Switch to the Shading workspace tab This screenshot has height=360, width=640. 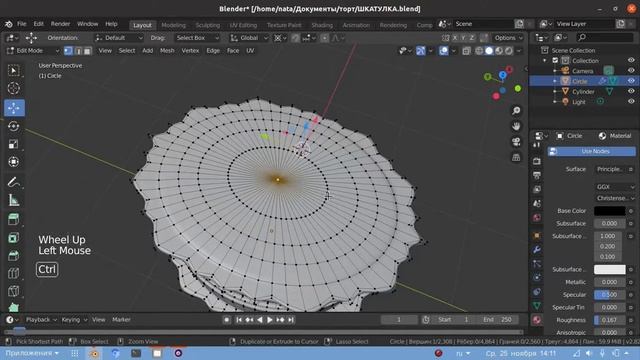(x=322, y=25)
